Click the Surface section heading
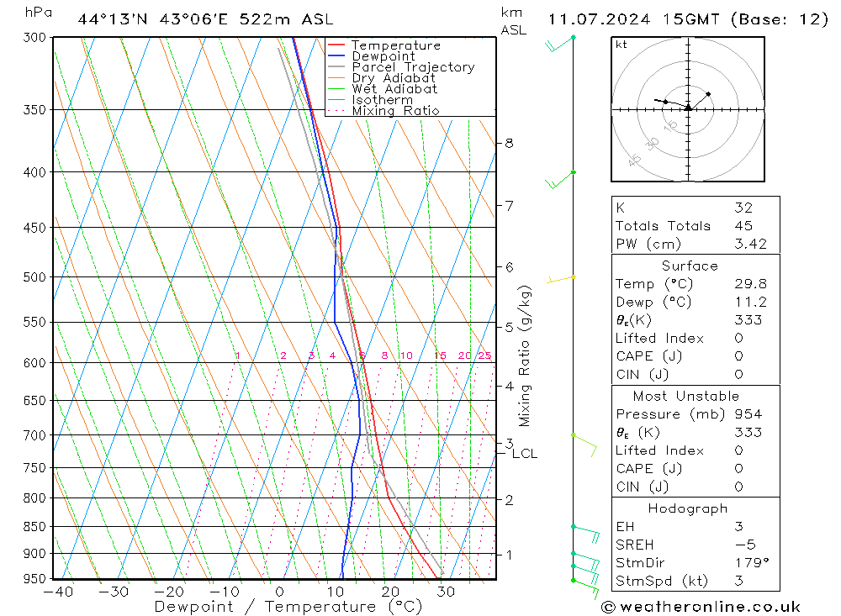841x616 pixels. [x=690, y=266]
